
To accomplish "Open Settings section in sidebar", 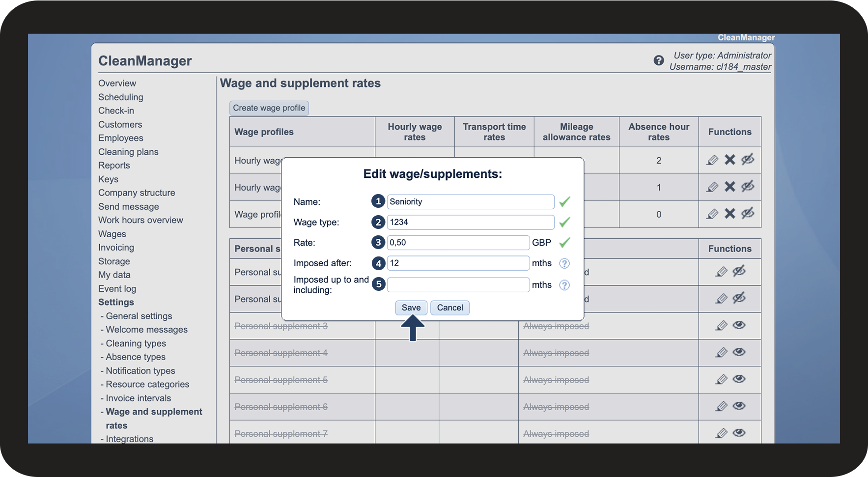I will point(116,302).
